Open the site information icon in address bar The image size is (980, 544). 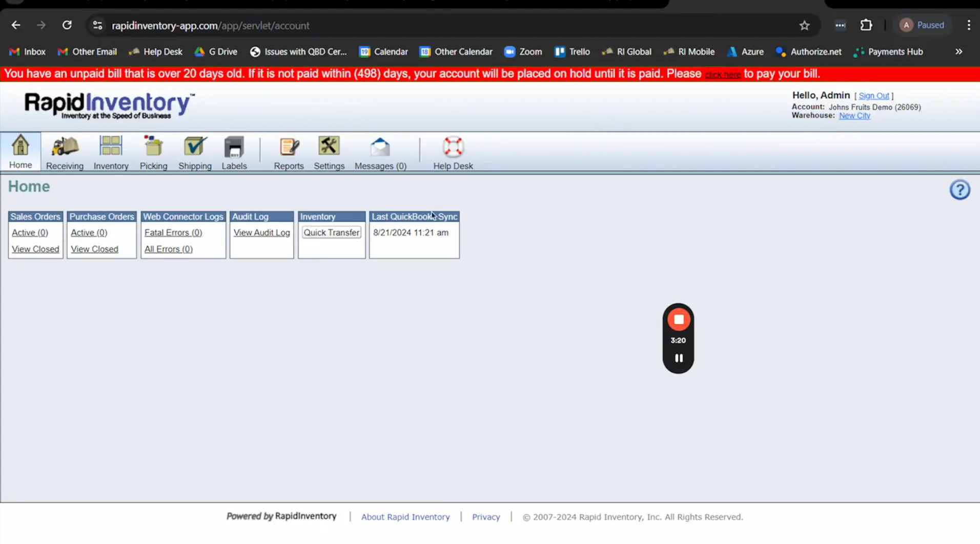(97, 25)
